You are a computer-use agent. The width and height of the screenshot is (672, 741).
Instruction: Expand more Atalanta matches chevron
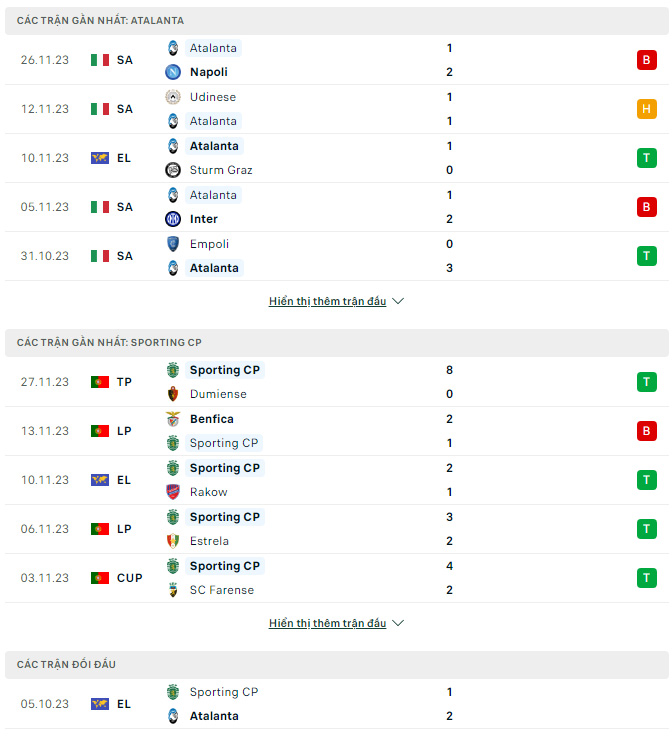pyautogui.click(x=398, y=301)
